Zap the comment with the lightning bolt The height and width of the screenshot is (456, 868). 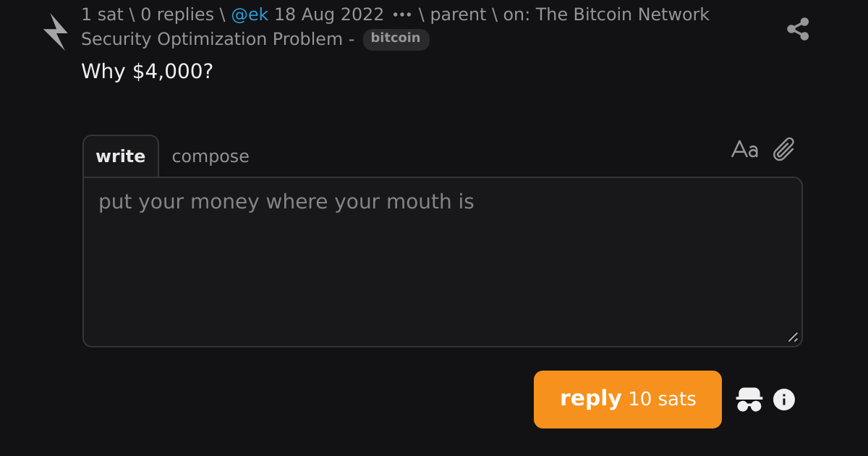point(55,32)
